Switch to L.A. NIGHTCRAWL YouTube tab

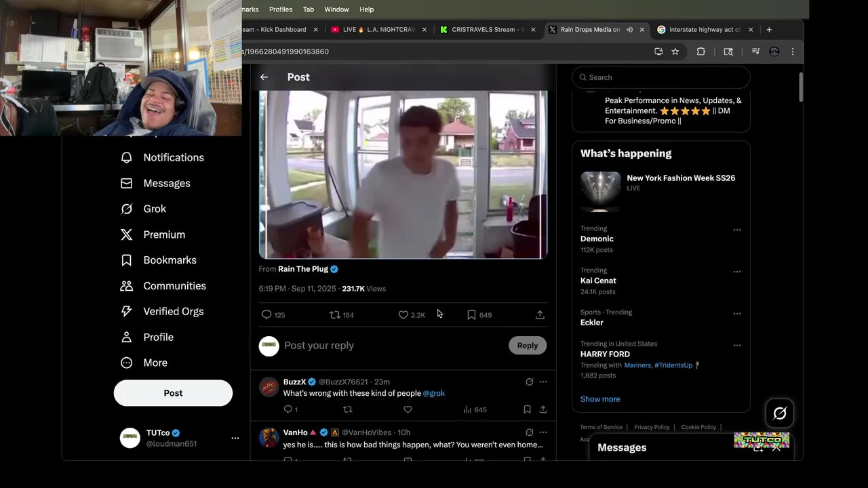378,30
